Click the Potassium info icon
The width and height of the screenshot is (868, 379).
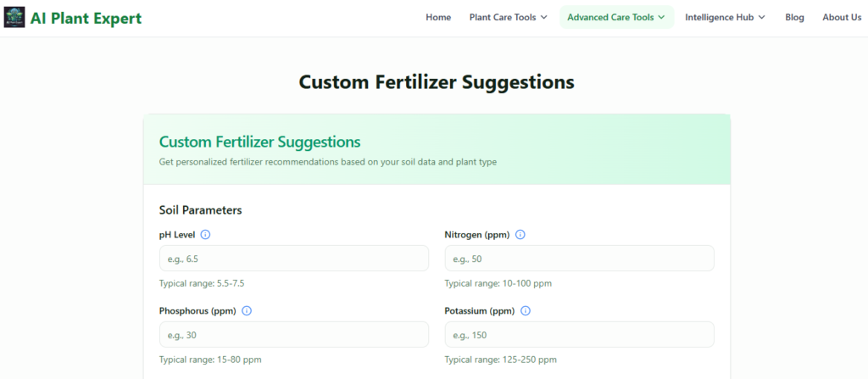click(x=526, y=310)
